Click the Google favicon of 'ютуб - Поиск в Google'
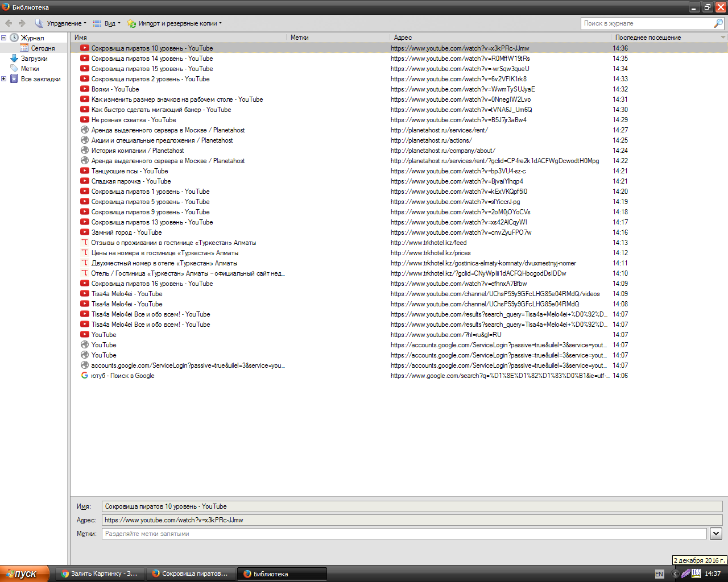 coord(85,376)
